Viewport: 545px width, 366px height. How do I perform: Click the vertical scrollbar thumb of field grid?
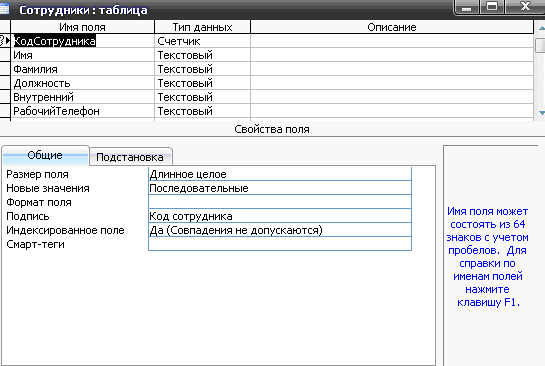coord(541,45)
